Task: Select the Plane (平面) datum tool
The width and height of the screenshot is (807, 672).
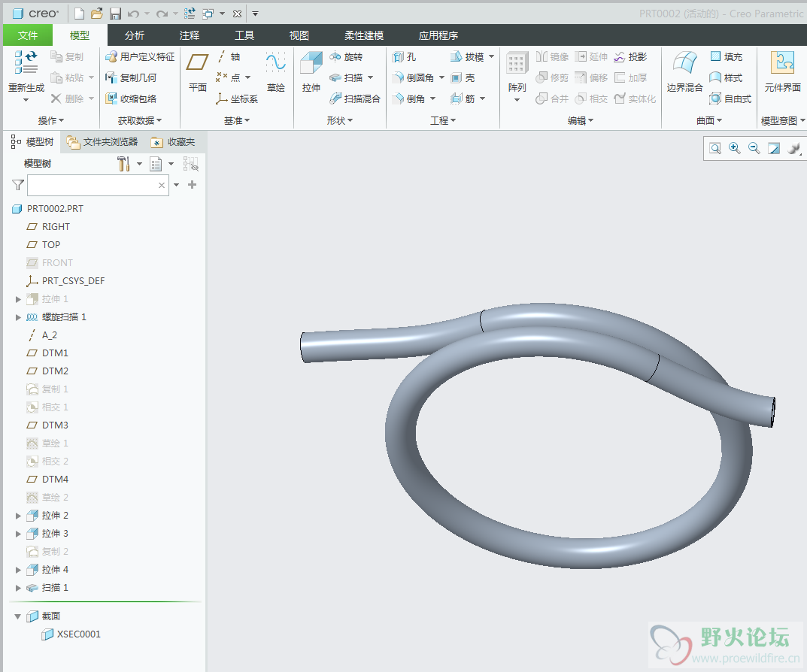Action: tap(197, 71)
